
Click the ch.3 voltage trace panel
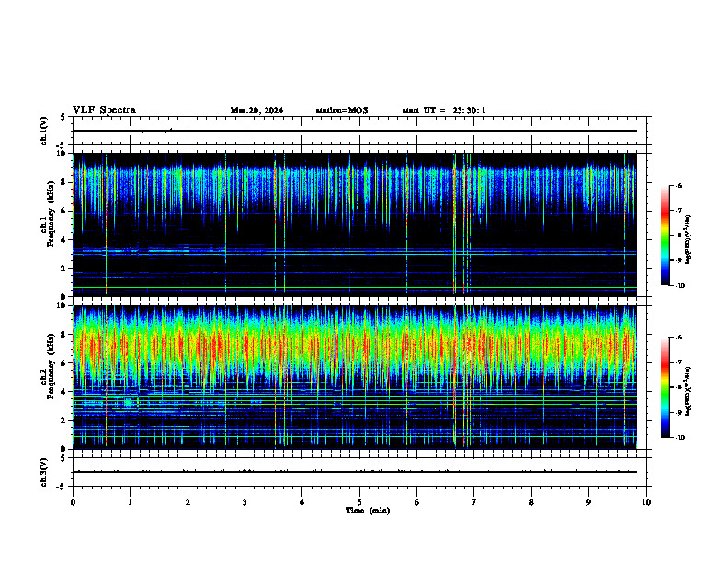(359, 472)
